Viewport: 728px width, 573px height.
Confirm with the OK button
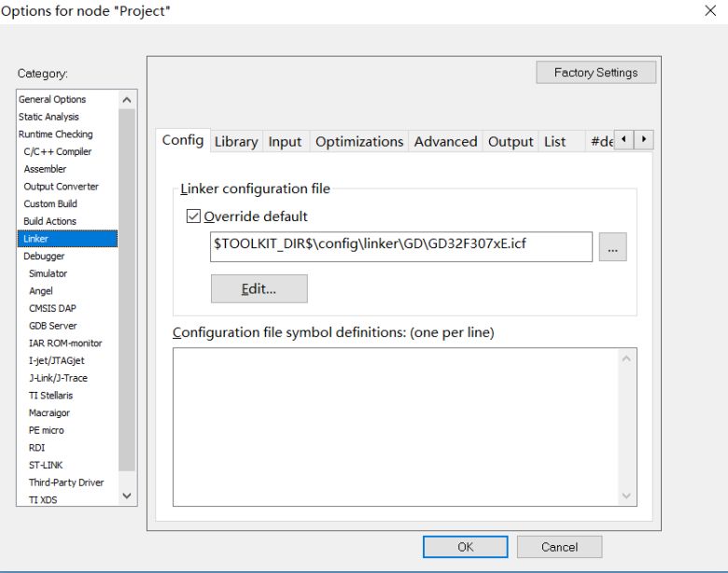coord(465,547)
